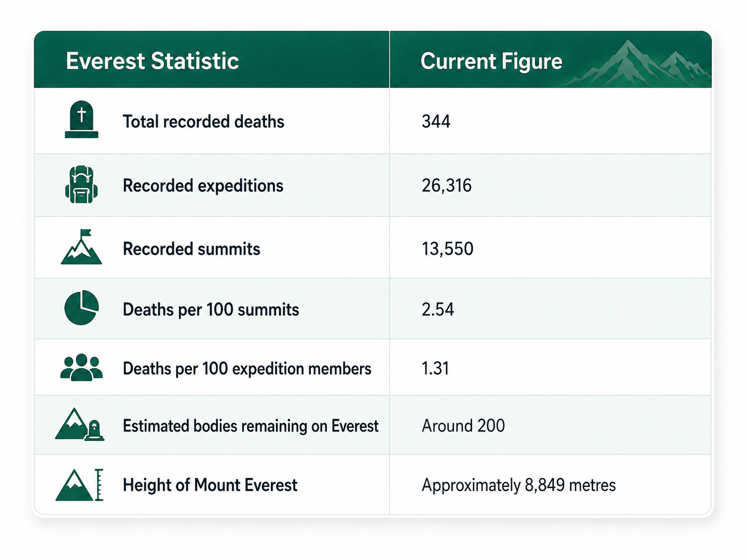Click the Recorded expeditions label
This screenshot has width=747, height=560.
point(203,186)
